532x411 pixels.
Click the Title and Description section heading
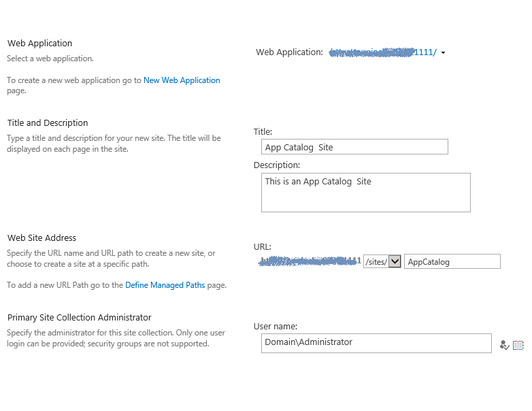click(48, 123)
